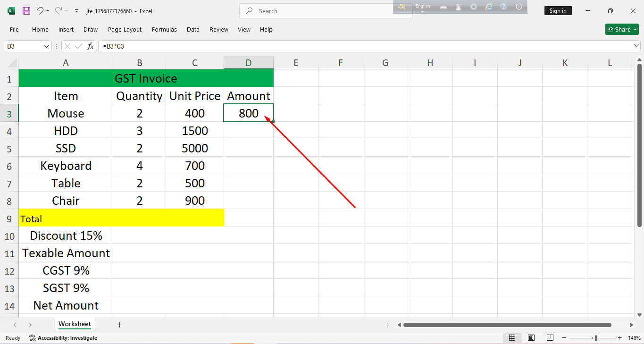Open the Page Layout tab
644x344 pixels.
click(x=125, y=29)
